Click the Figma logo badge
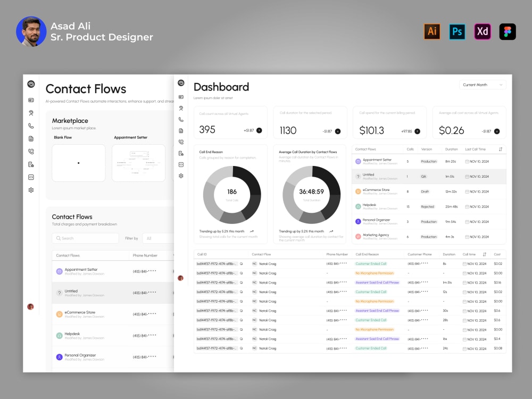The width and height of the screenshot is (532, 399). (x=508, y=31)
